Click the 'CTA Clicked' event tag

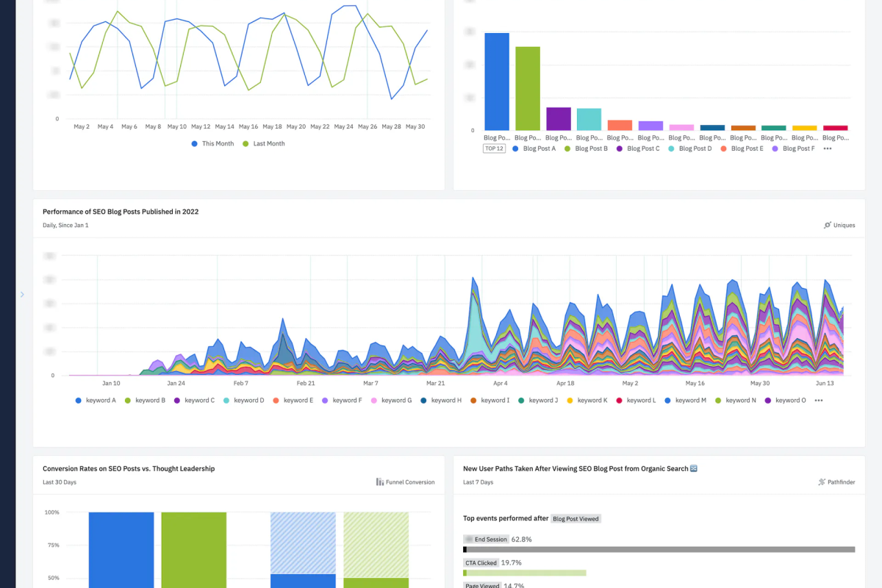click(481, 563)
